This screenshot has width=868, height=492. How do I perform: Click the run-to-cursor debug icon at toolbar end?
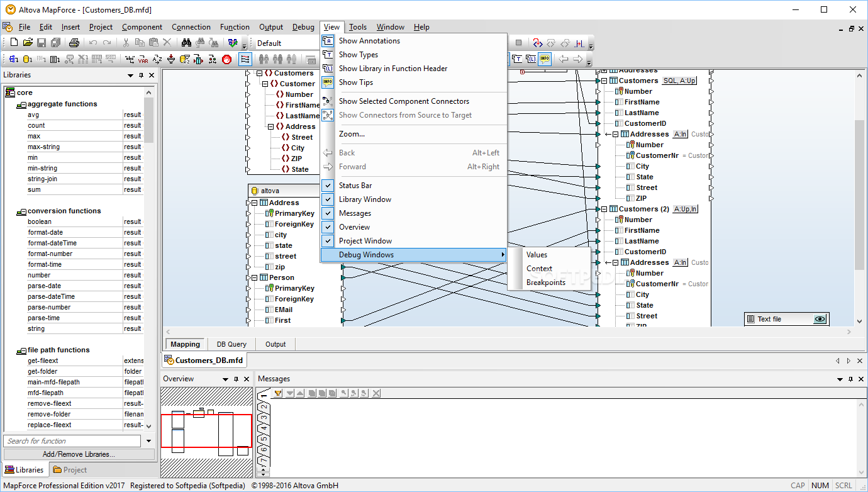(579, 43)
